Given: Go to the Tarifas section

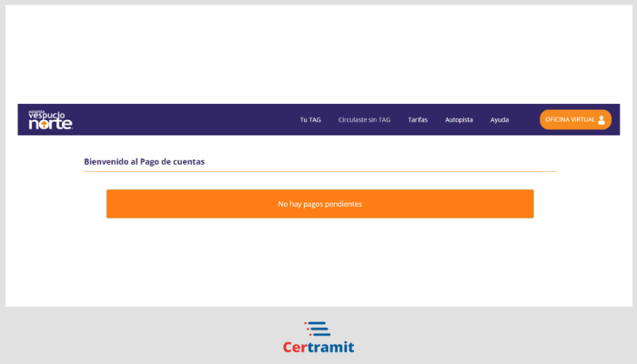Looking at the screenshot, I should tap(418, 120).
